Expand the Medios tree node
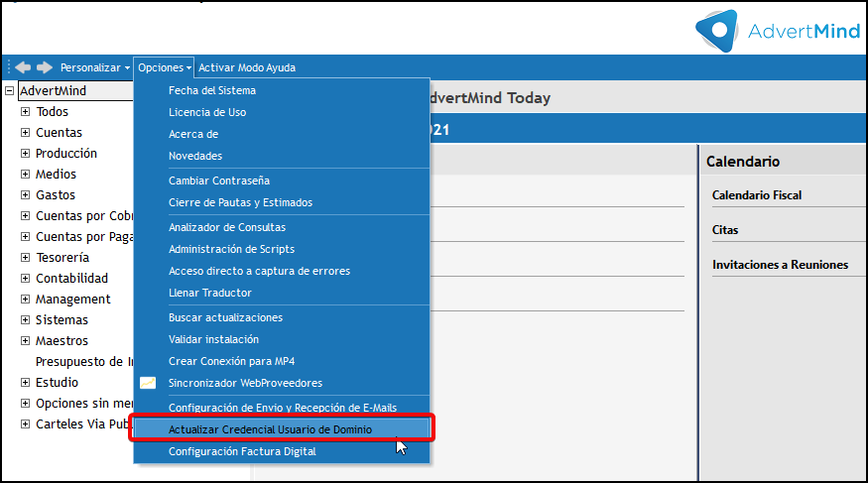 [25, 175]
